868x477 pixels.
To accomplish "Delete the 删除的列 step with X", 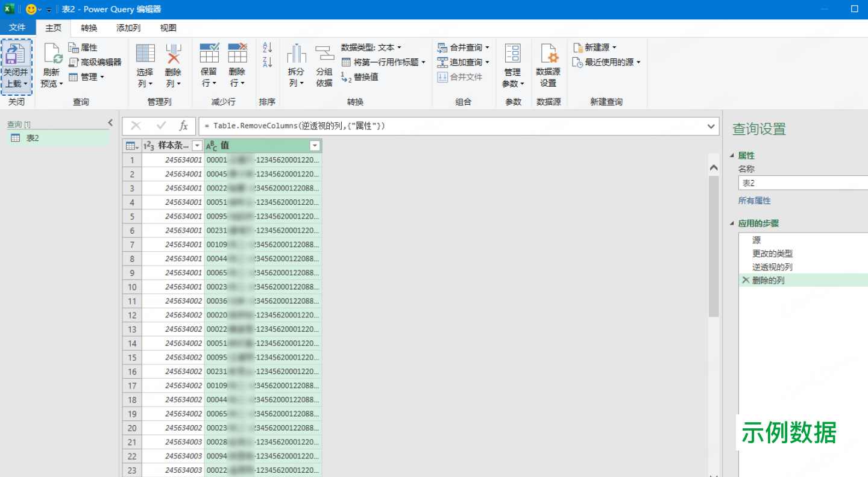I will coord(746,279).
